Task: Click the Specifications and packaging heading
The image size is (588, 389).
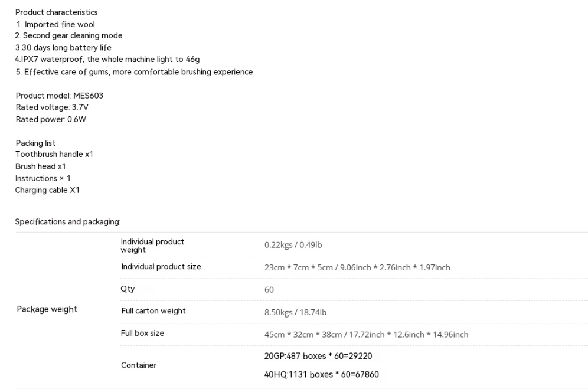Action: pos(67,222)
